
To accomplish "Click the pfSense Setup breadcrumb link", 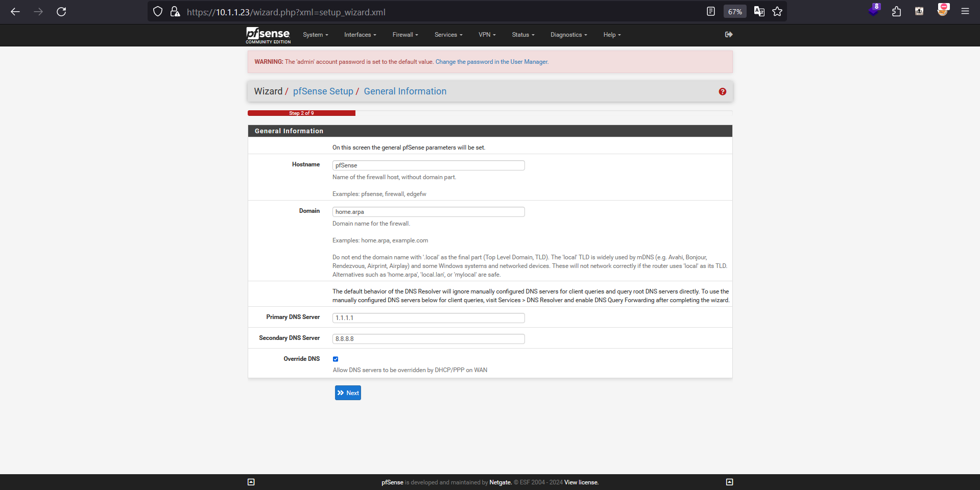I will tap(323, 91).
